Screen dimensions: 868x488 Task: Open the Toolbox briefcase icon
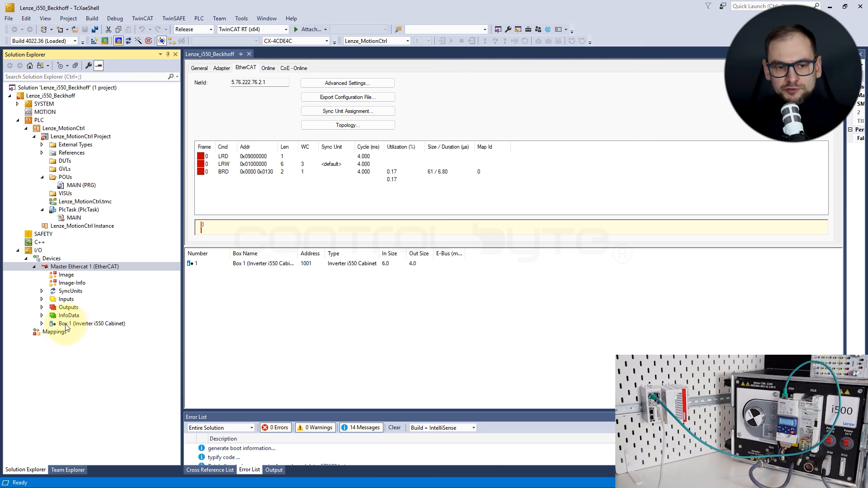point(528,29)
